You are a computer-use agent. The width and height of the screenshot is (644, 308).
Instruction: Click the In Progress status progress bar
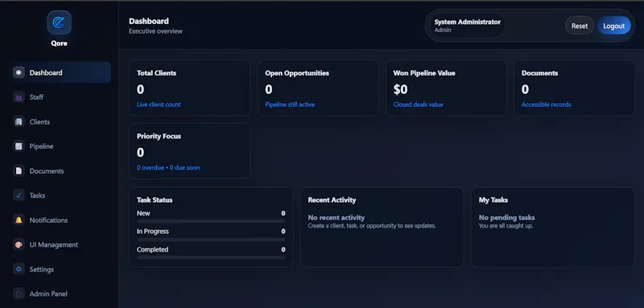(x=211, y=240)
